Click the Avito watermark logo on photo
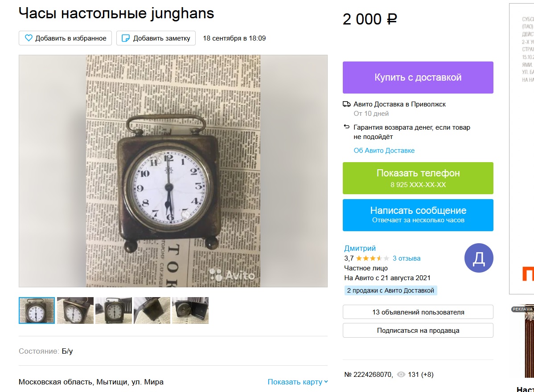 (232, 275)
